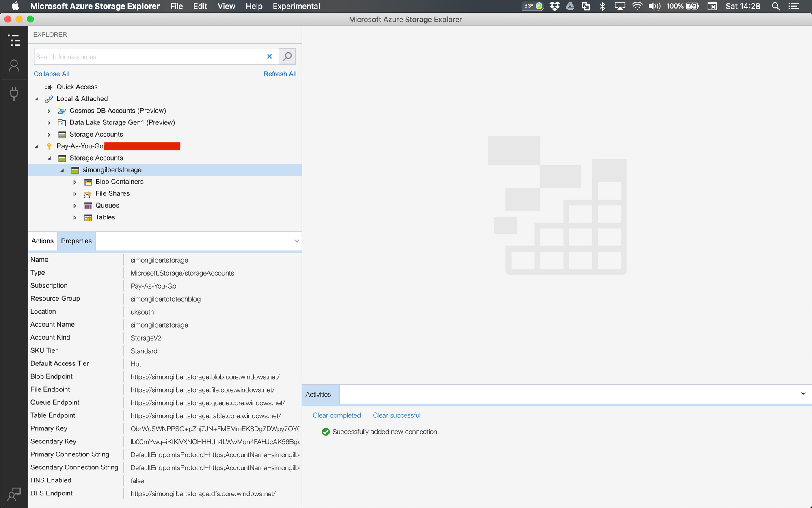Click Clear completed link

pyautogui.click(x=337, y=415)
